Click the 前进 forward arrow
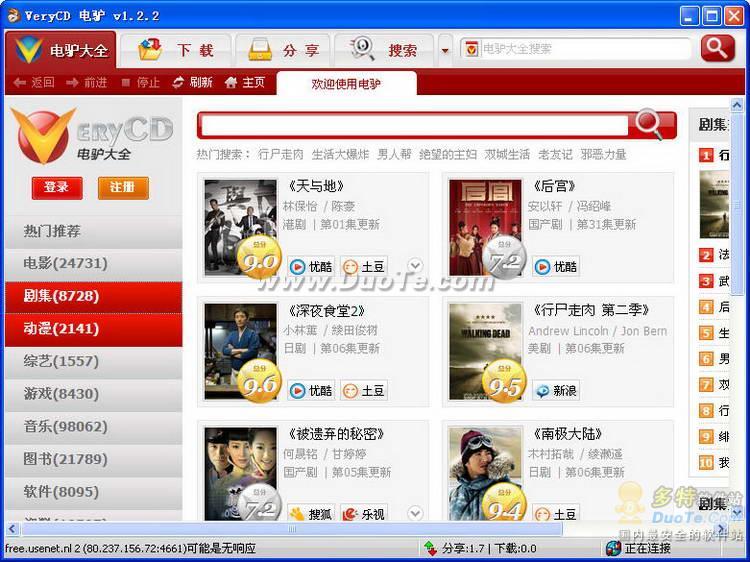Screen dimensions: 750x562 [x=87, y=83]
